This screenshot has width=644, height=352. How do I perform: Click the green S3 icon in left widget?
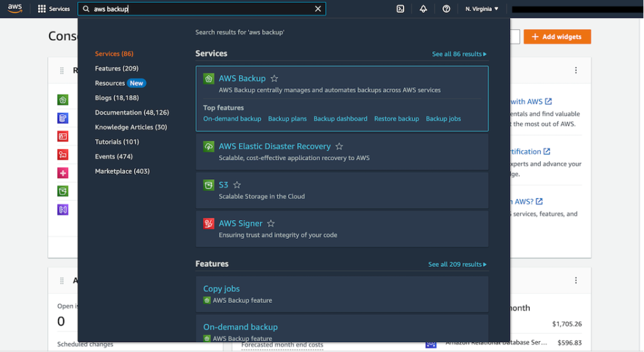click(x=63, y=191)
